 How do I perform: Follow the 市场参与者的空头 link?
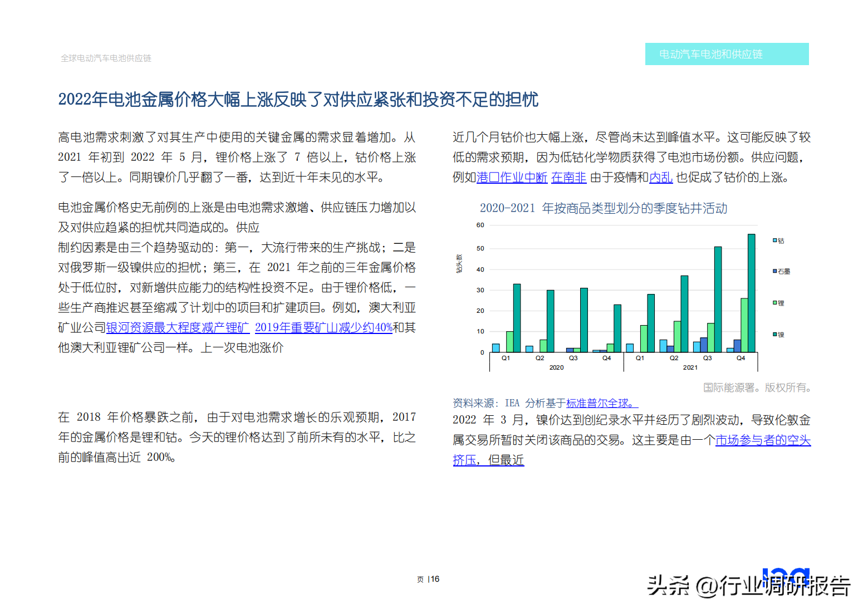point(763,440)
